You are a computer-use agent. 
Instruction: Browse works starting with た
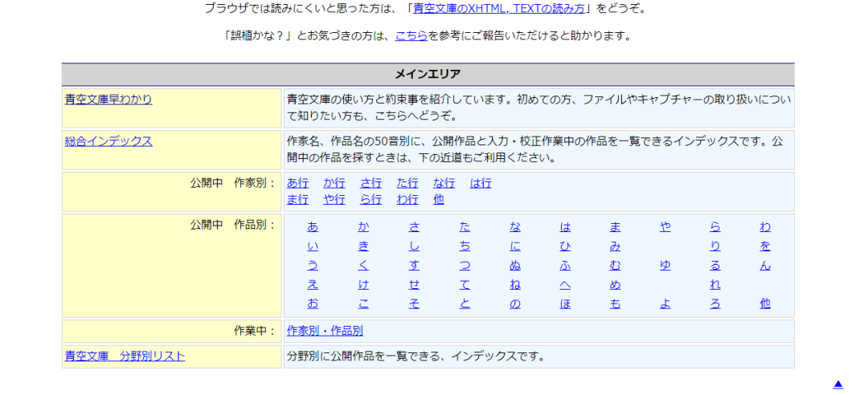coord(465,226)
